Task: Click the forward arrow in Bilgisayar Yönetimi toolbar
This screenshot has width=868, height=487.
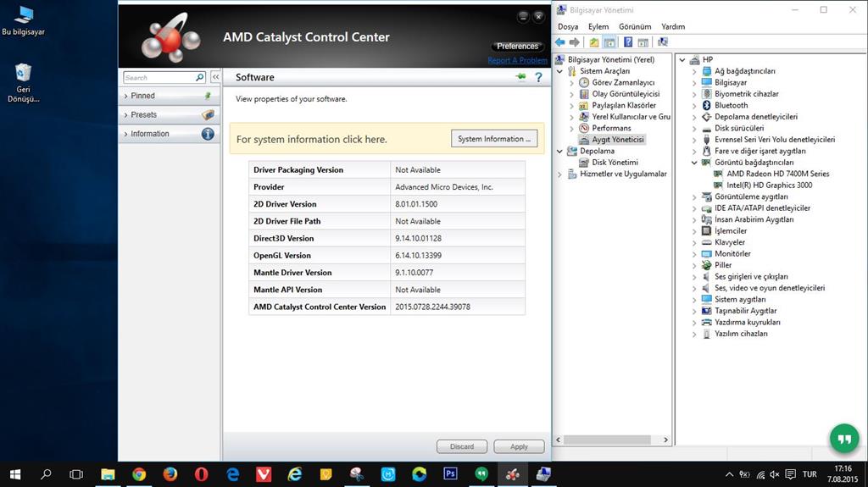Action: point(575,42)
